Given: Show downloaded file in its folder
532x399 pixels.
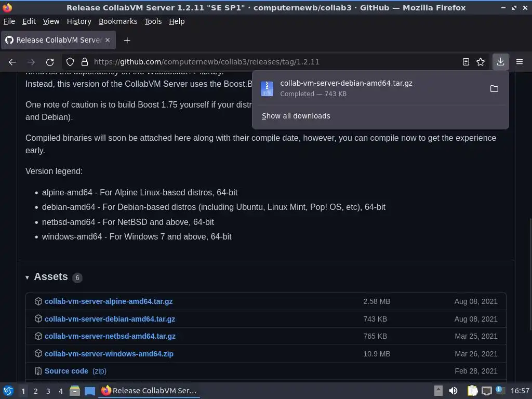Looking at the screenshot, I should click(495, 88).
